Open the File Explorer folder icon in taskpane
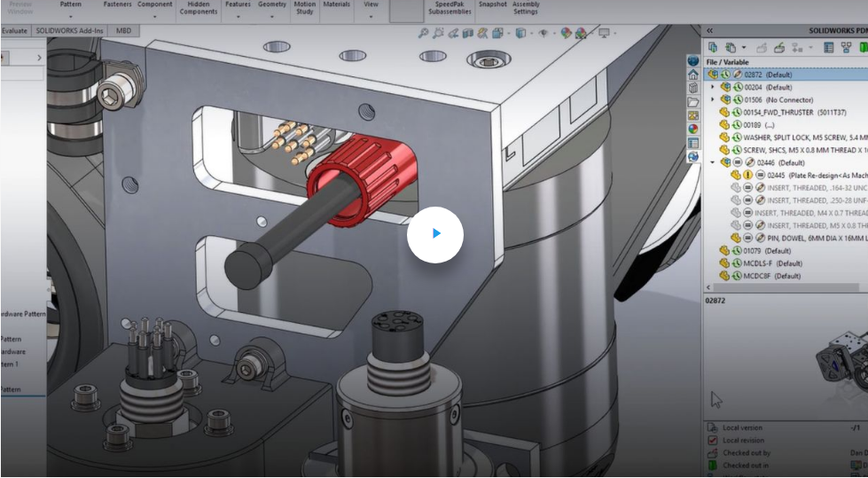Screen dimensions: 868x478 click(693, 102)
